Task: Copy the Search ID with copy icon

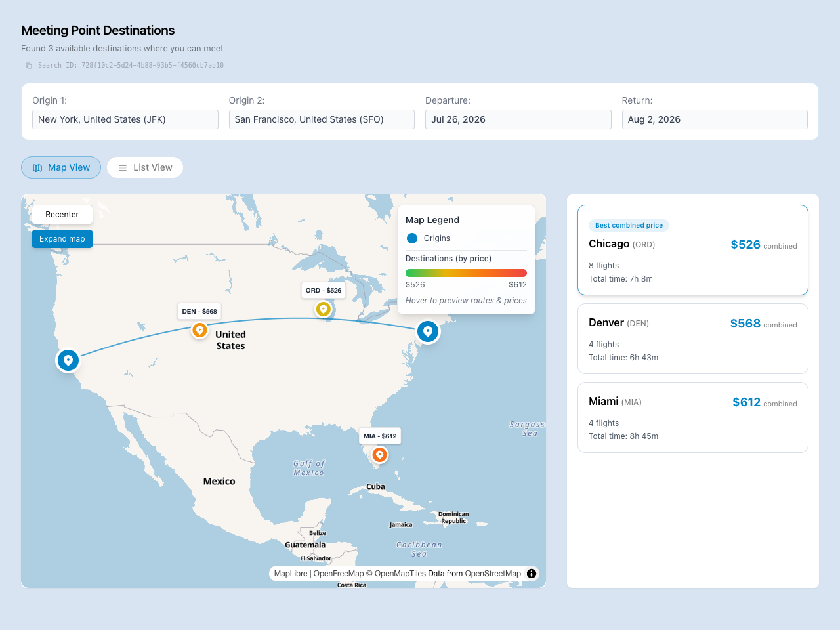Action: click(x=29, y=66)
